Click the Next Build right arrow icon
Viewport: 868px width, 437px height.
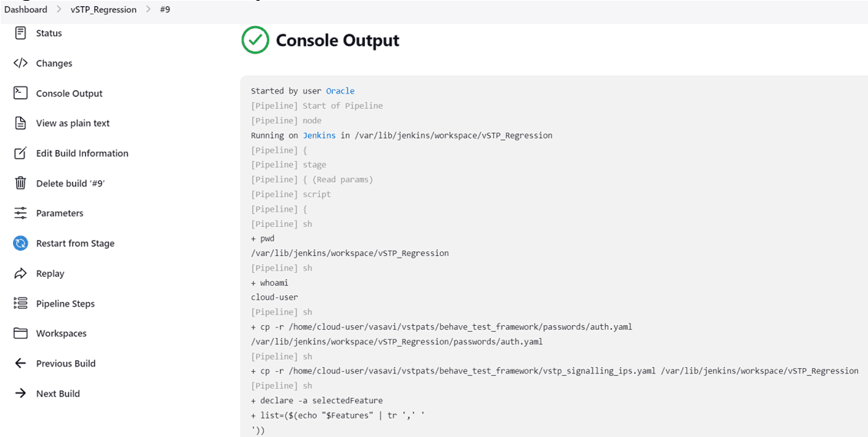point(21,393)
